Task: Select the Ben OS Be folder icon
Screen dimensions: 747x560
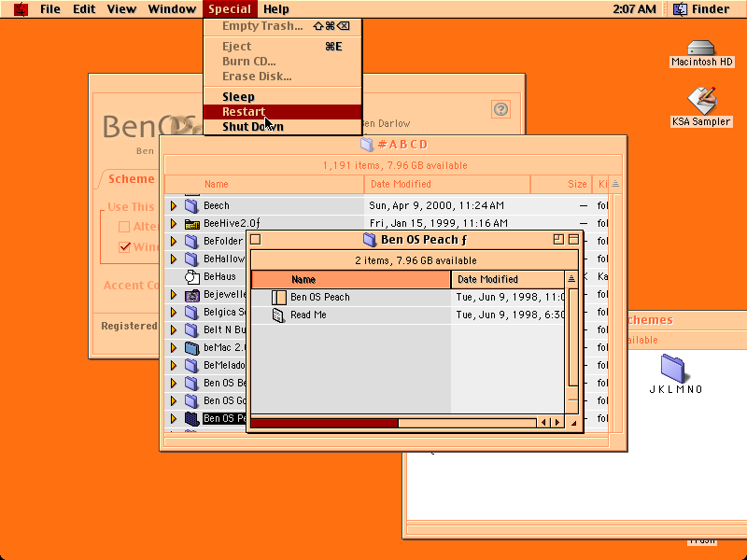Action: tap(191, 384)
